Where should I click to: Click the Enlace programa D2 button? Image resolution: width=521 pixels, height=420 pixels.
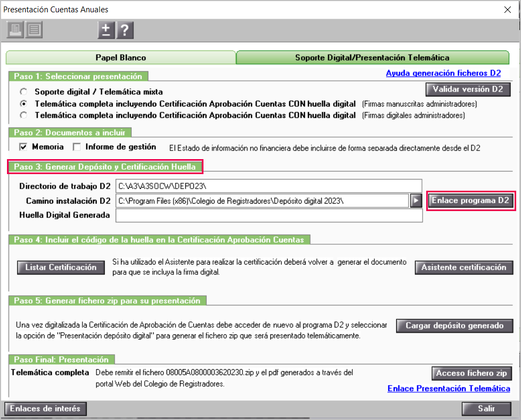[471, 200]
